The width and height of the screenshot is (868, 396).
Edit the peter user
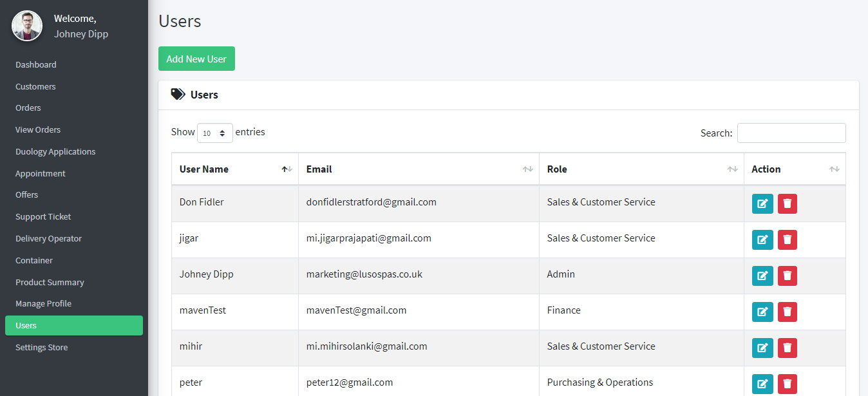click(x=762, y=384)
